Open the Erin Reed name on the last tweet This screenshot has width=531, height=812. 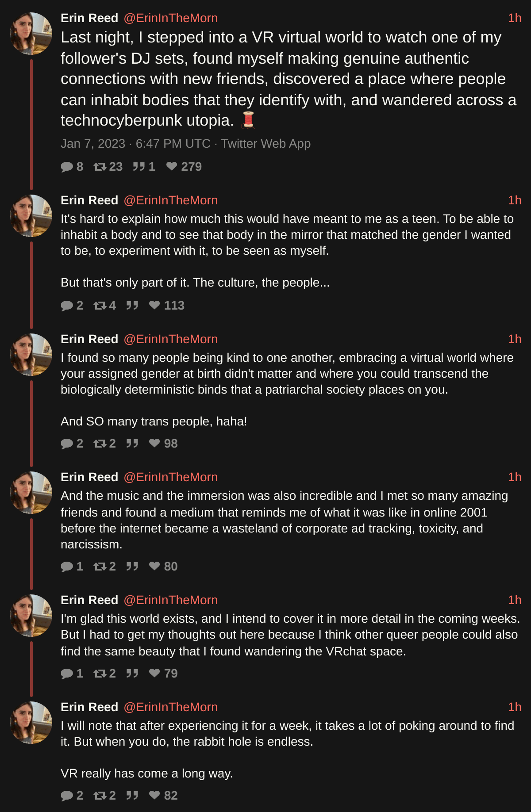(x=89, y=707)
